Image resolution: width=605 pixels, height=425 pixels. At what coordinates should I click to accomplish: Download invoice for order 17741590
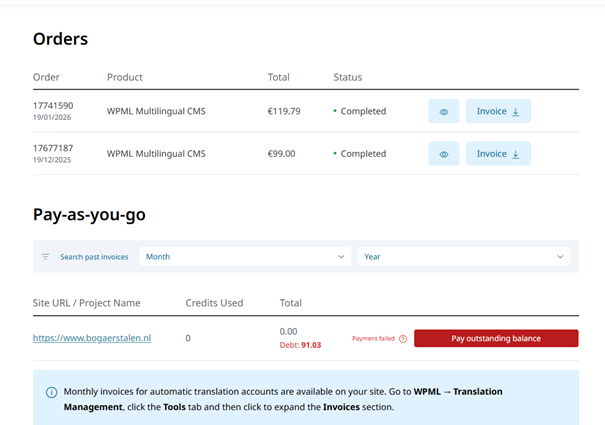pos(498,111)
